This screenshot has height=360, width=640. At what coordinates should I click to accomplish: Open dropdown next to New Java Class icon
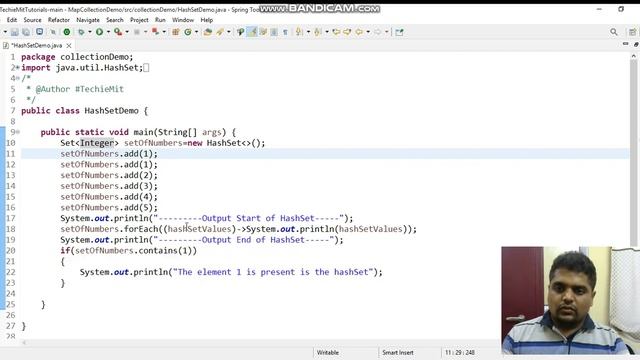[x=196, y=32]
